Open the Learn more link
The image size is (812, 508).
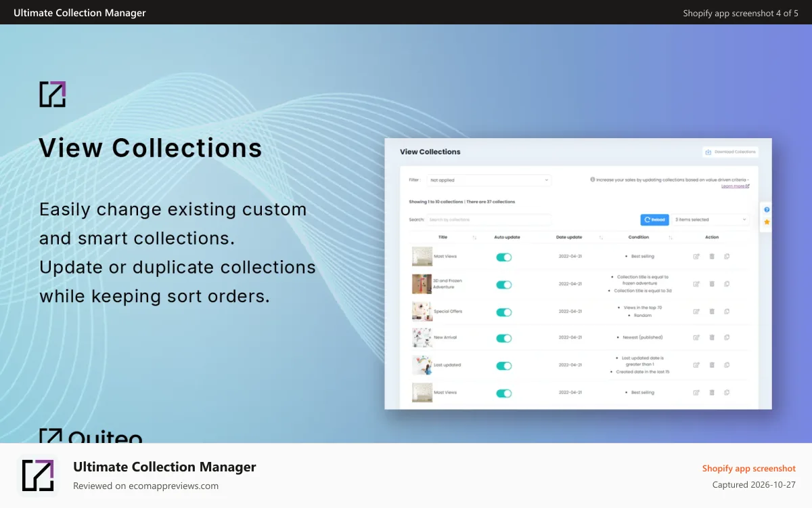click(735, 186)
